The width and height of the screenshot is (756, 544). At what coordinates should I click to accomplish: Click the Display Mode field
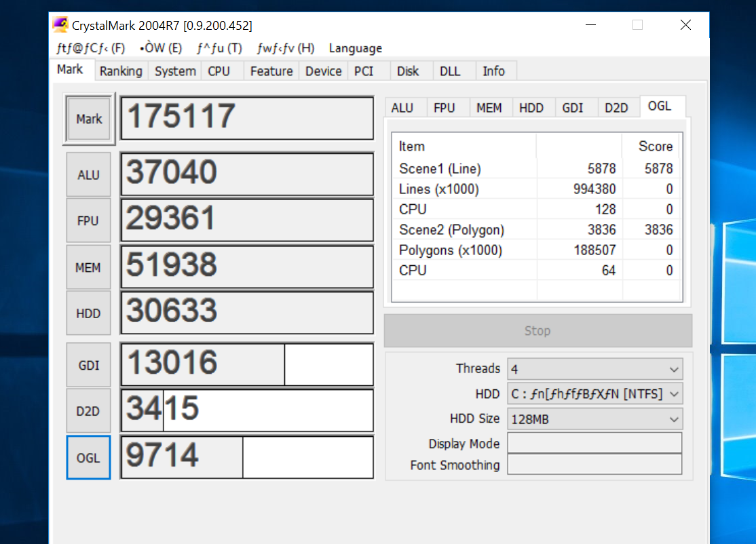(x=594, y=443)
